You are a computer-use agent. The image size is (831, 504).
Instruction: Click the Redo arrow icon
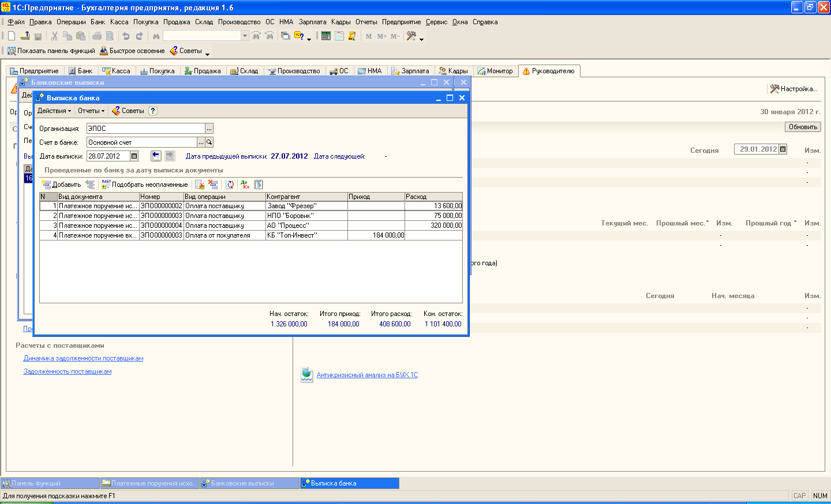point(140,36)
